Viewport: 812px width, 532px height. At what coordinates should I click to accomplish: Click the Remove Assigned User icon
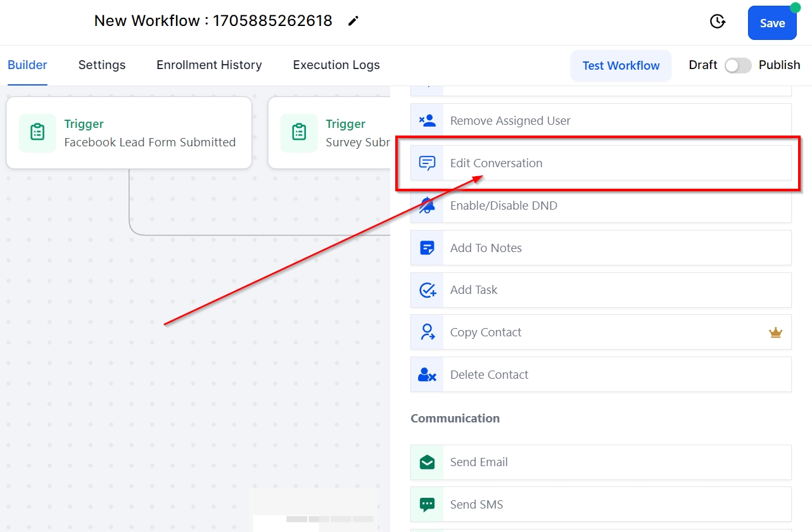428,120
